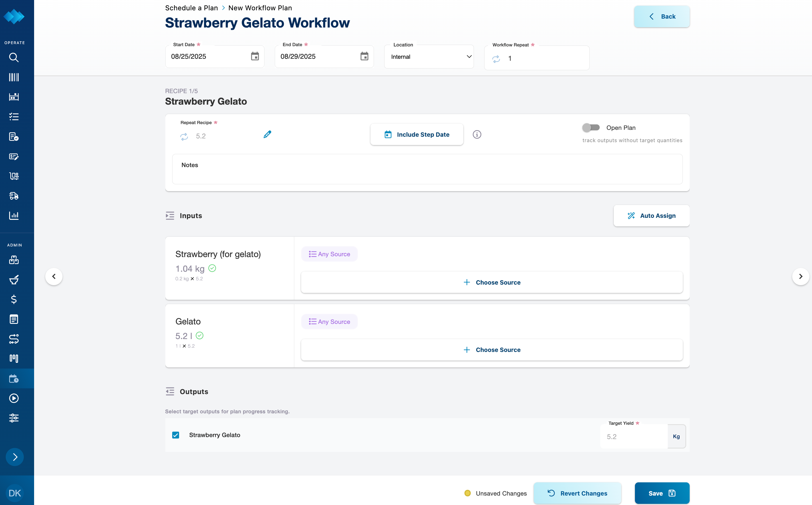Click the bar chart reports sidebar icon
This screenshot has width=812, height=505.
14,216
